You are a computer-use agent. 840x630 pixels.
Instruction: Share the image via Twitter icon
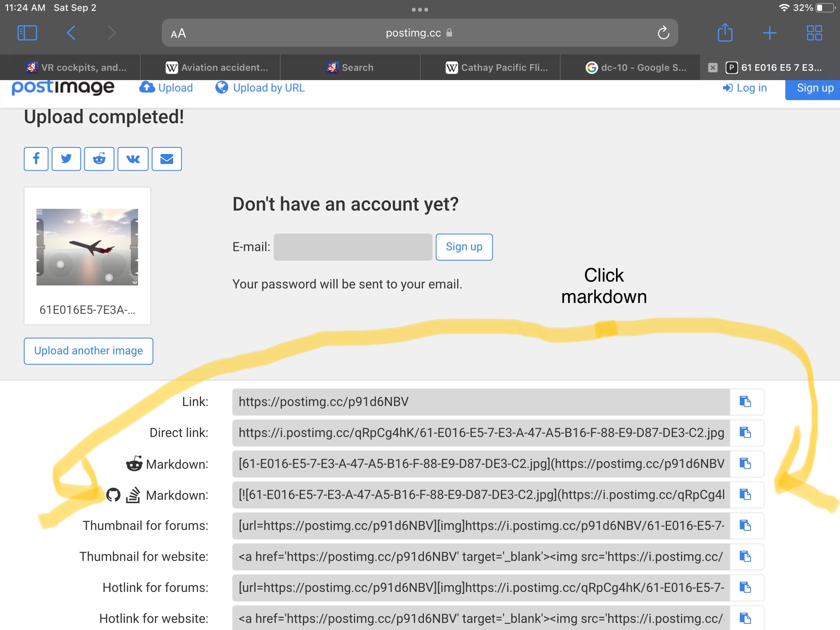tap(66, 159)
